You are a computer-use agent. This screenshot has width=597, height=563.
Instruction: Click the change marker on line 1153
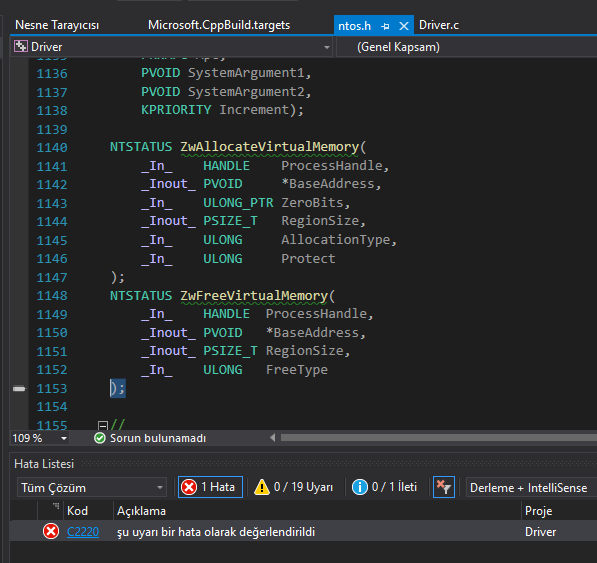19,389
